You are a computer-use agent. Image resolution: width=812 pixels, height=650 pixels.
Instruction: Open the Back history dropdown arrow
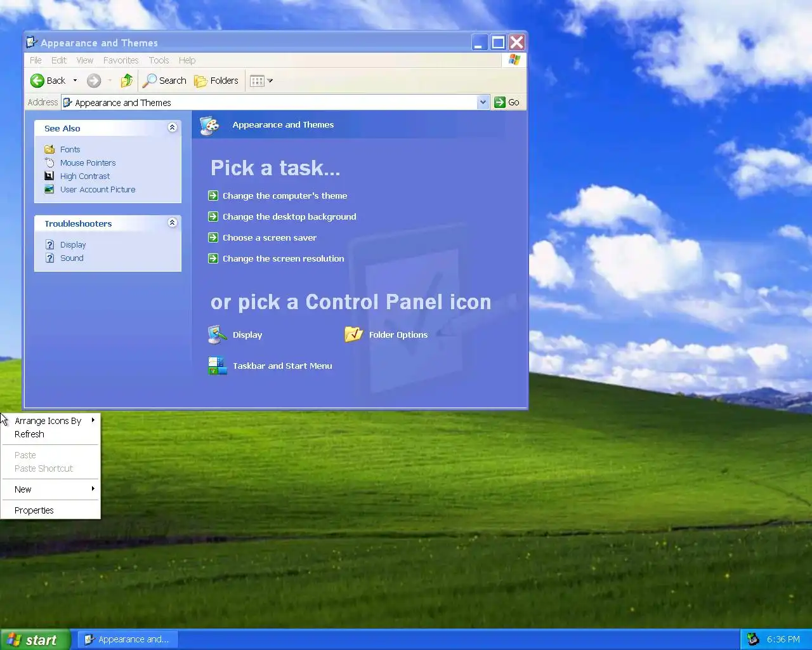(x=75, y=81)
